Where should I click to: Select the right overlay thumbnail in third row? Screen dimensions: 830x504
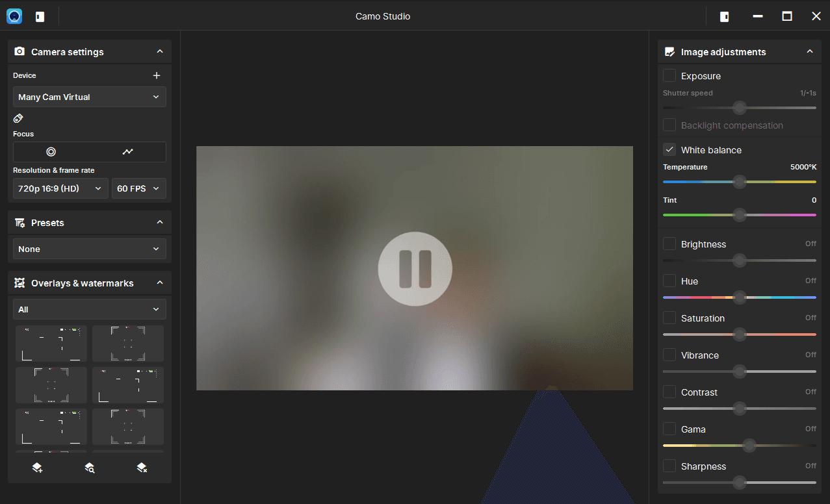(128, 427)
